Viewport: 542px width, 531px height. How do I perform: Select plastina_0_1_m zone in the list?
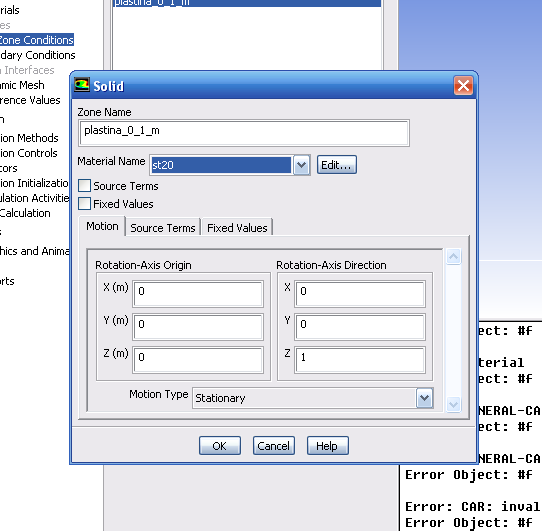pyautogui.click(x=247, y=3)
